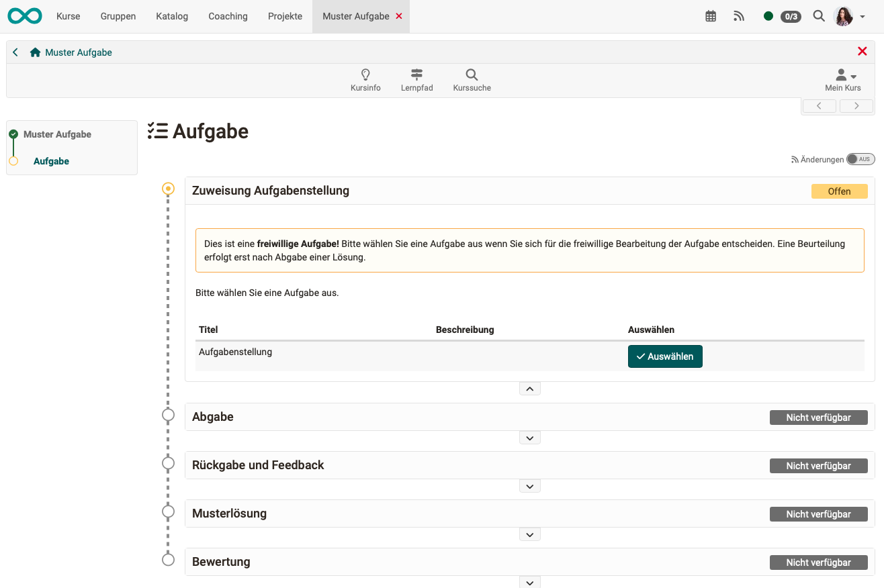Click the Auswählen button for Aufgabenstellung
This screenshot has width=884, height=588.
tap(665, 356)
